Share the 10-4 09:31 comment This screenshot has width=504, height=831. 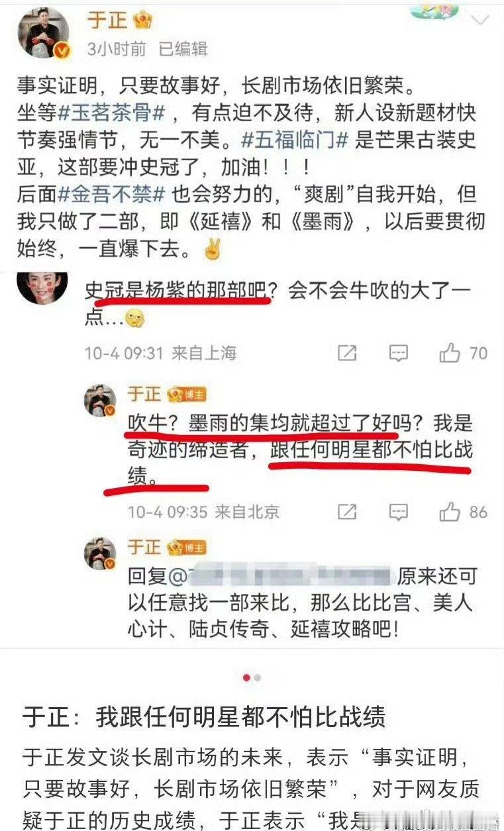click(346, 353)
